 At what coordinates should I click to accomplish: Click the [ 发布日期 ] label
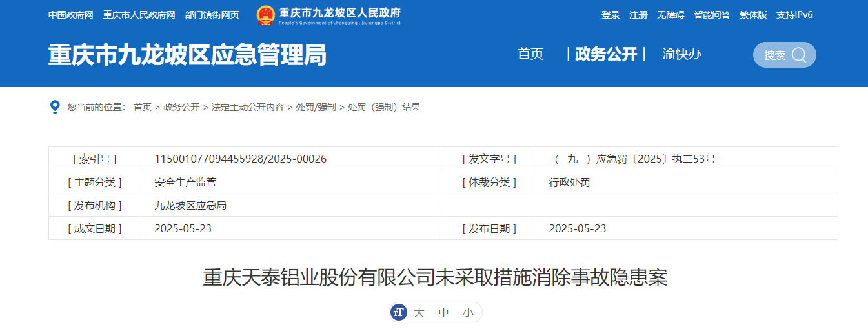click(x=489, y=228)
